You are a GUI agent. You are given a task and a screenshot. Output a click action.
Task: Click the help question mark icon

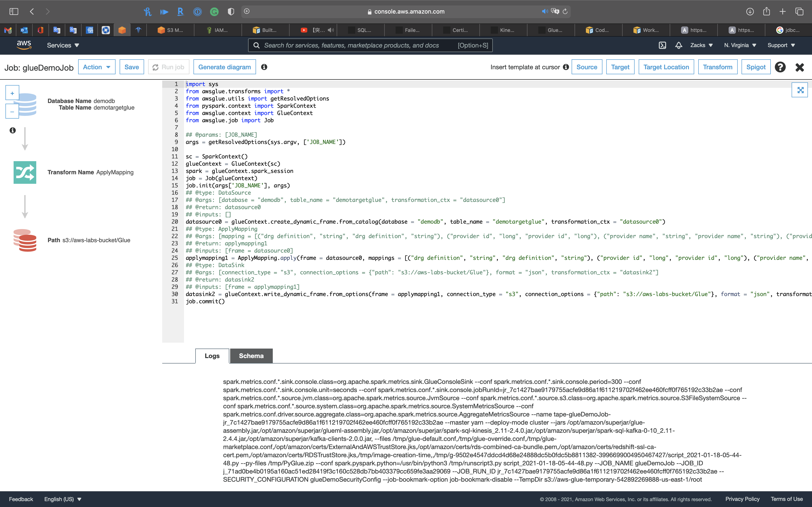coord(780,67)
